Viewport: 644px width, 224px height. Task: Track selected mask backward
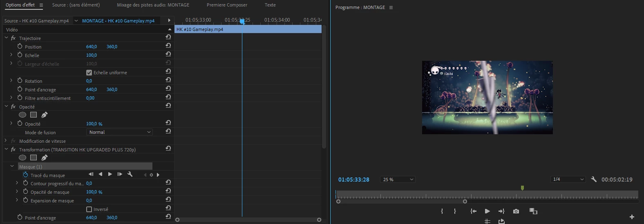coord(101,174)
